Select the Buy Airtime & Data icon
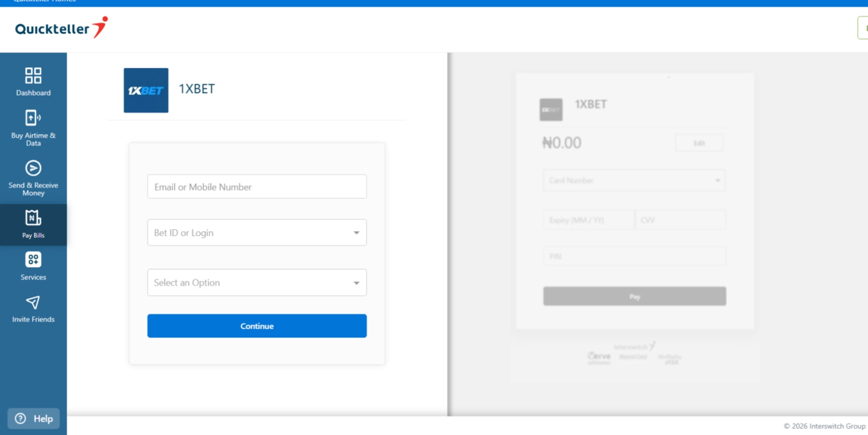Viewport: 868px width, 435px height. (32, 118)
